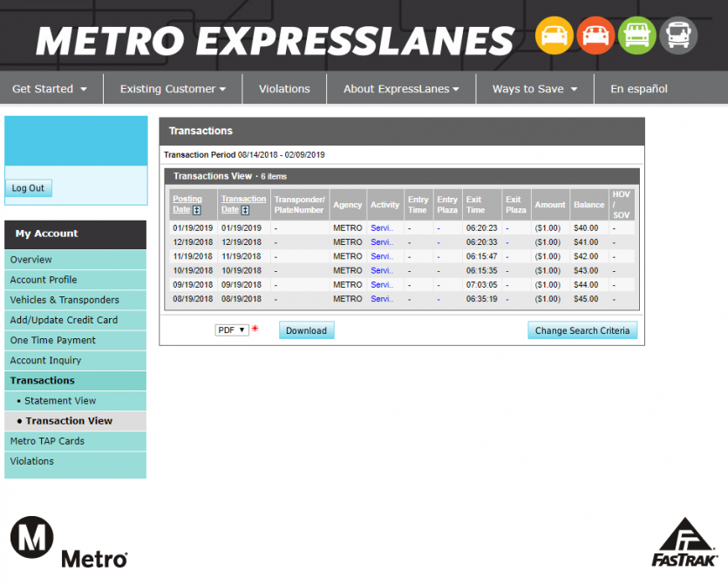Screen dimensions: 728x584
Task: Switch to En español
Action: click(x=639, y=89)
